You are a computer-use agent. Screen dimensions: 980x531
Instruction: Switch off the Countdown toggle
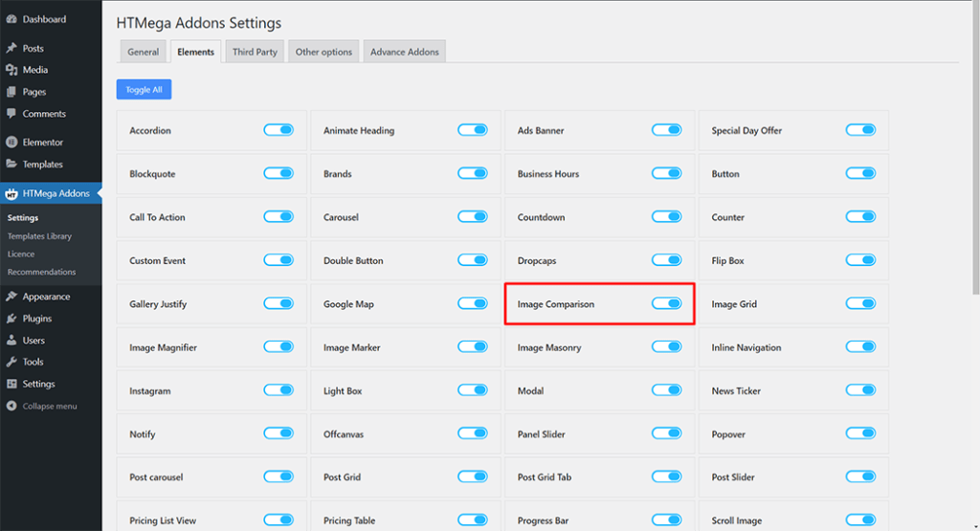[x=666, y=217]
